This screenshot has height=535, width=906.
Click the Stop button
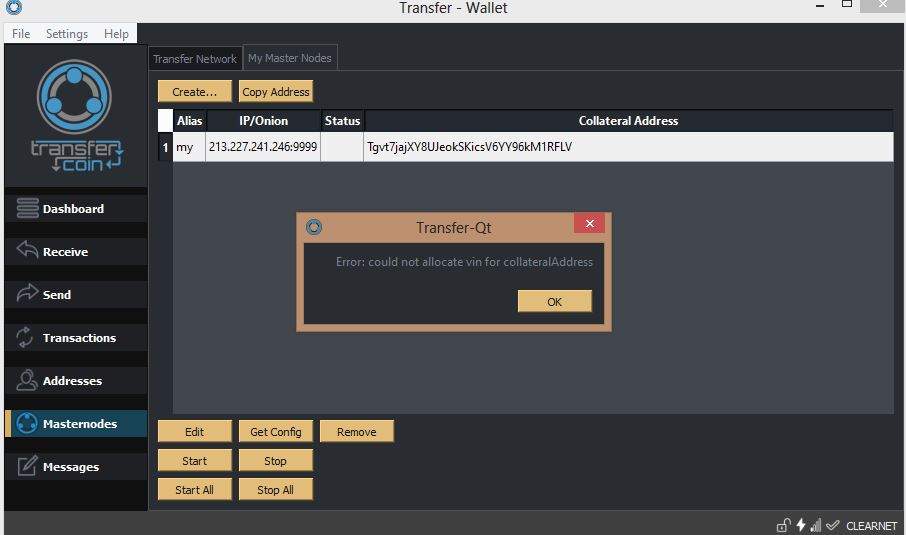[276, 460]
